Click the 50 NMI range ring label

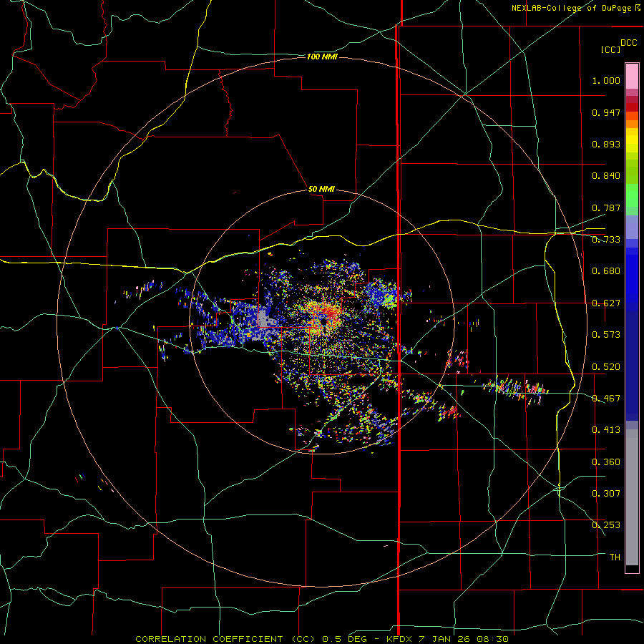coord(321,189)
